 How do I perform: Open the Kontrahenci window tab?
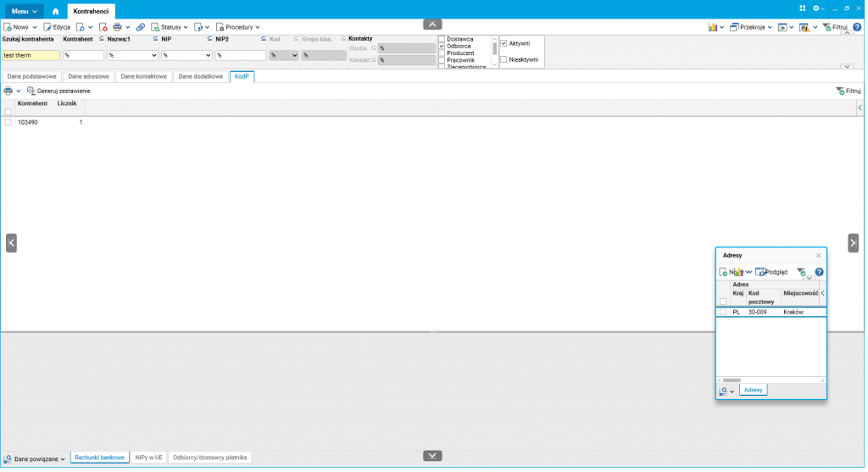click(x=91, y=11)
